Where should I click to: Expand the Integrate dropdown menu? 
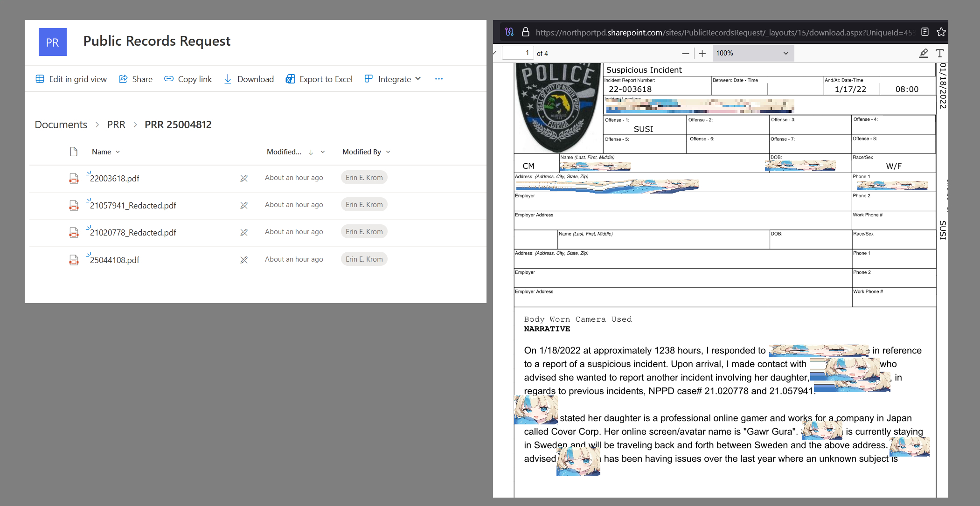click(x=393, y=79)
